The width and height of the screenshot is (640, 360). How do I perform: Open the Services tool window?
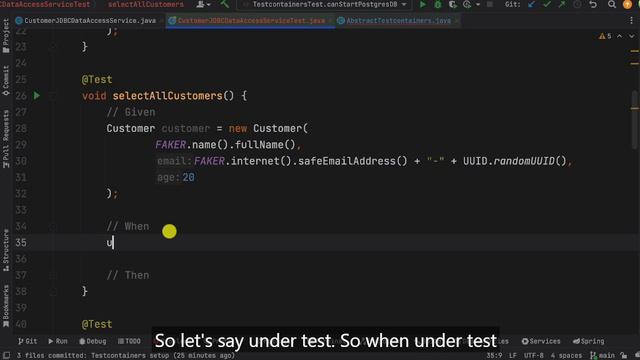[541, 341]
